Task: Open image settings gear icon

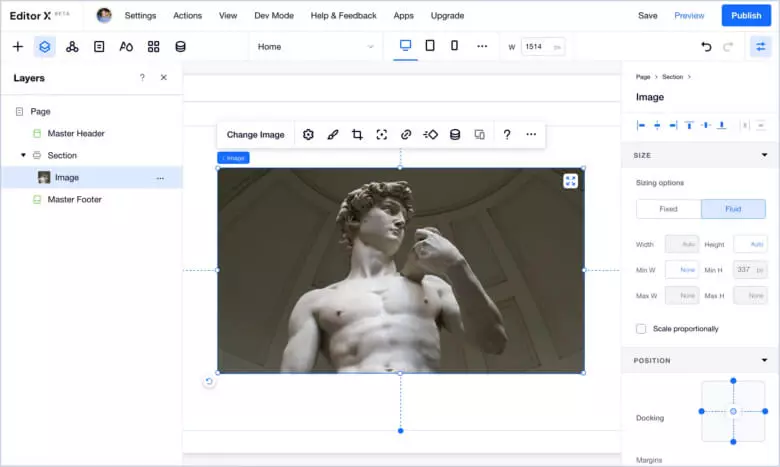Action: pos(308,135)
